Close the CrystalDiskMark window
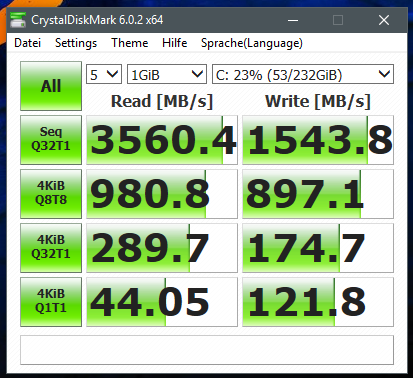The height and width of the screenshot is (378, 413). 384,20
